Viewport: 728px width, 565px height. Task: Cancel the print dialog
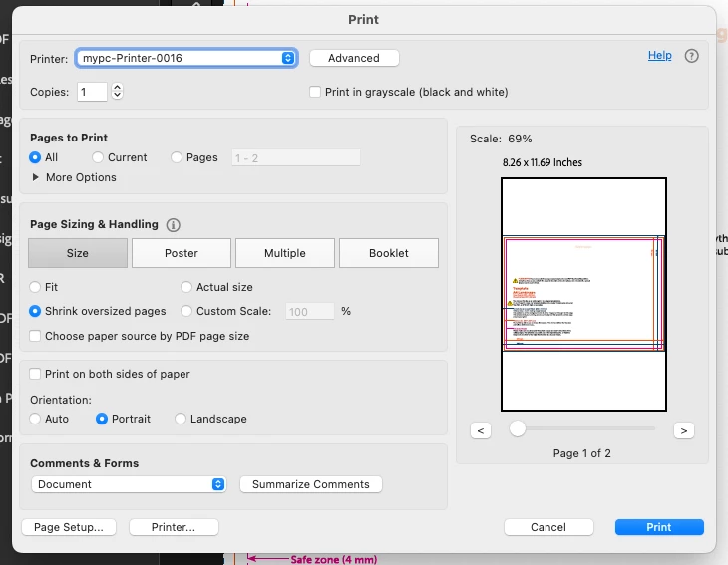[x=548, y=527]
